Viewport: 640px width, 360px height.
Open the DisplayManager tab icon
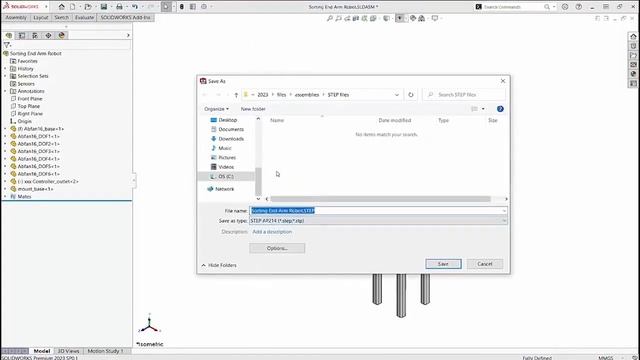[x=62, y=36]
